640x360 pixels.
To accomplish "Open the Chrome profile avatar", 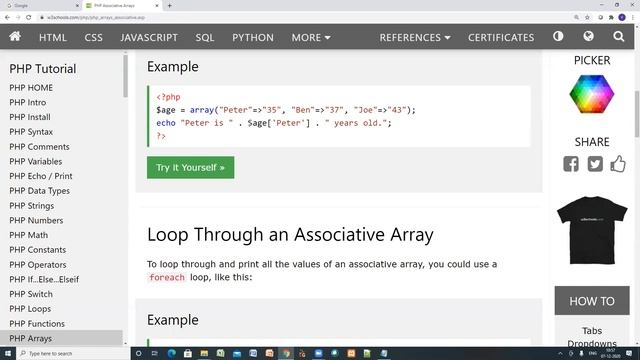I will [622, 17].
